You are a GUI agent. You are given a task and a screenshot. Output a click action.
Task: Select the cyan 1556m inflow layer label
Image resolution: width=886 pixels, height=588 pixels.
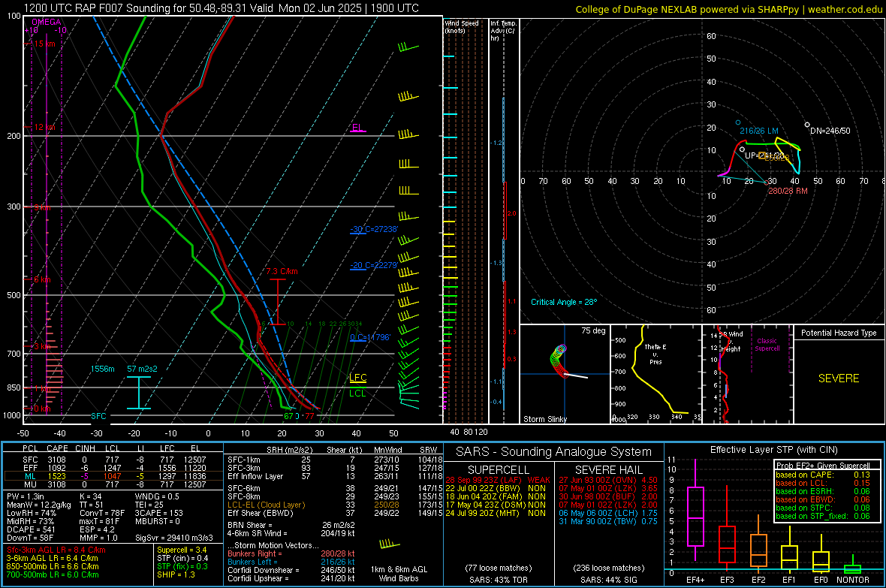(x=102, y=369)
